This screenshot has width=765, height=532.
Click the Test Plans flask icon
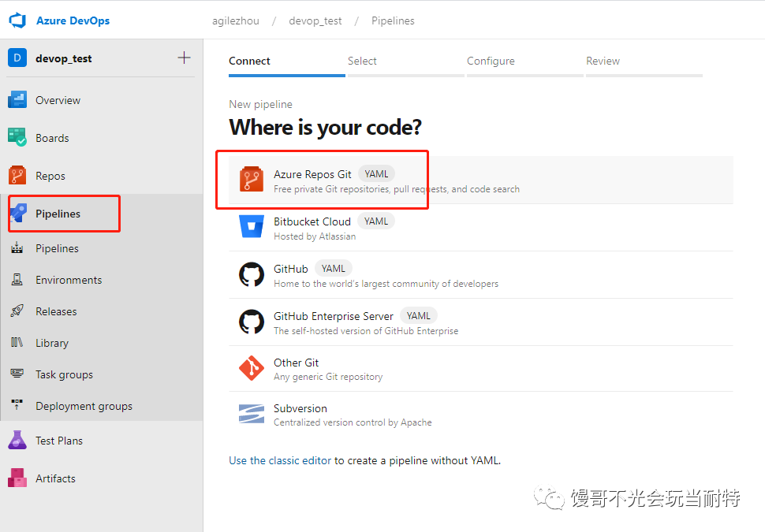pyautogui.click(x=17, y=440)
